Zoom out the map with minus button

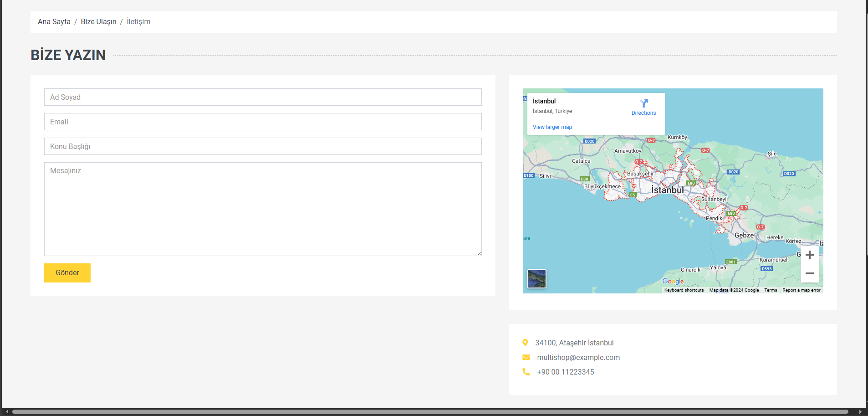pyautogui.click(x=809, y=273)
